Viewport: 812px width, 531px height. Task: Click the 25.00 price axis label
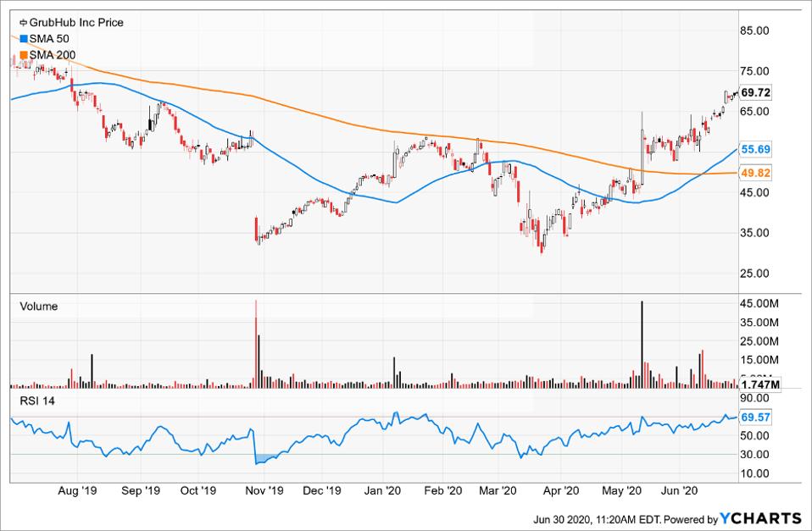click(x=754, y=274)
